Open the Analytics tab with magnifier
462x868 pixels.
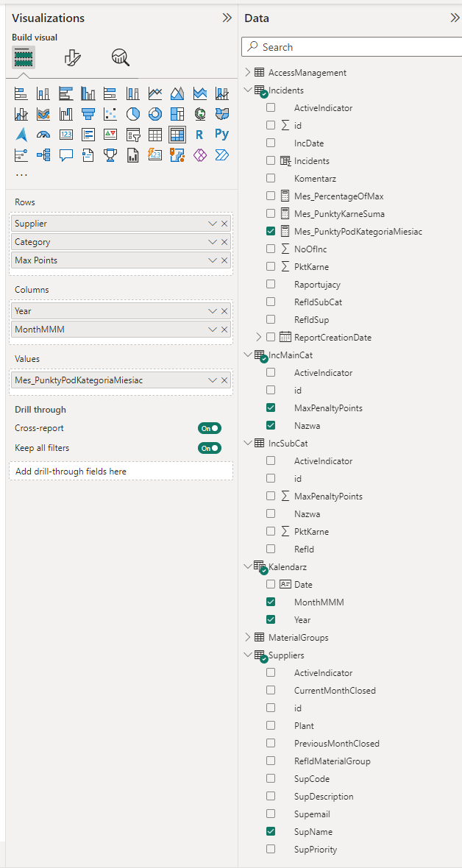click(120, 57)
